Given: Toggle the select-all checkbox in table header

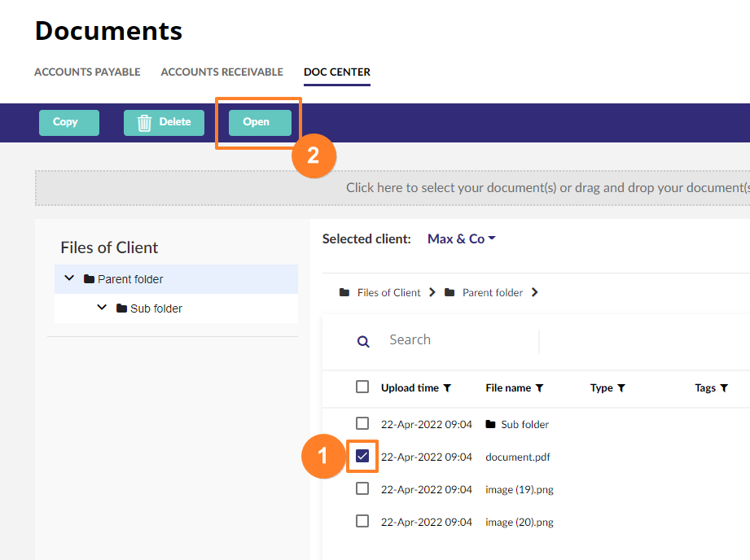Looking at the screenshot, I should click(x=362, y=387).
